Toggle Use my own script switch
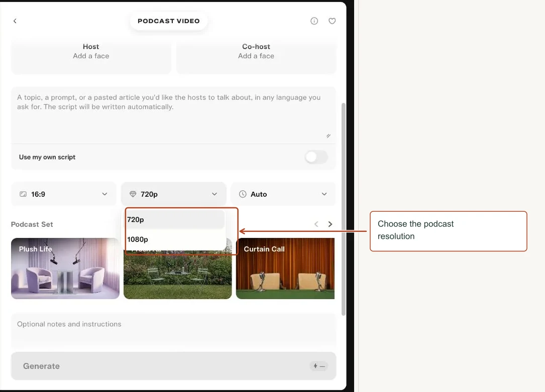 click(316, 157)
